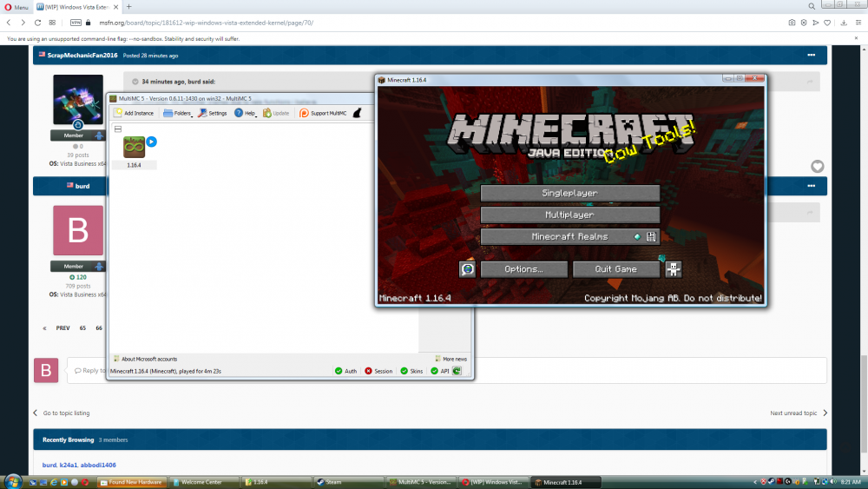
Task: Go to PREV page in pagination
Action: 62,327
